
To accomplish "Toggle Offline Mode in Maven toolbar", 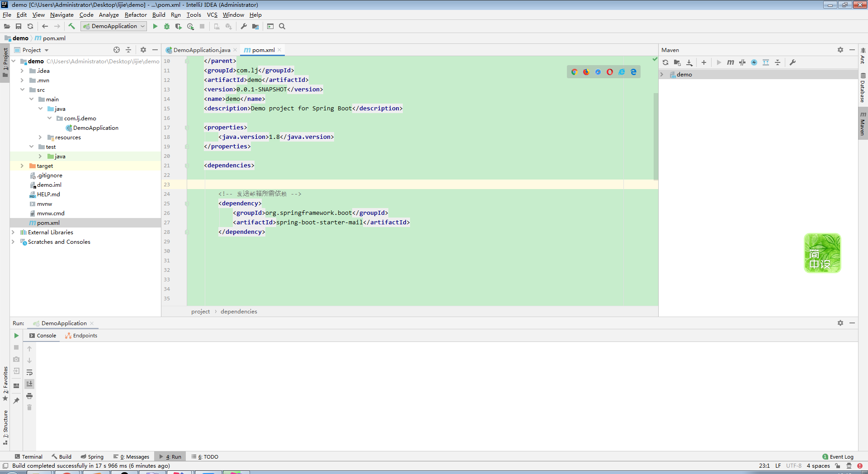I will (742, 62).
